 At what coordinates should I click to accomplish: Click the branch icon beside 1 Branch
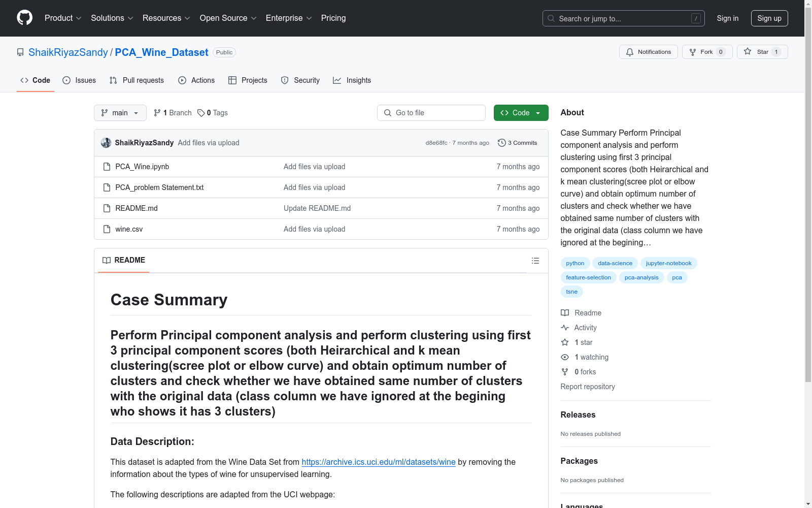pos(157,113)
